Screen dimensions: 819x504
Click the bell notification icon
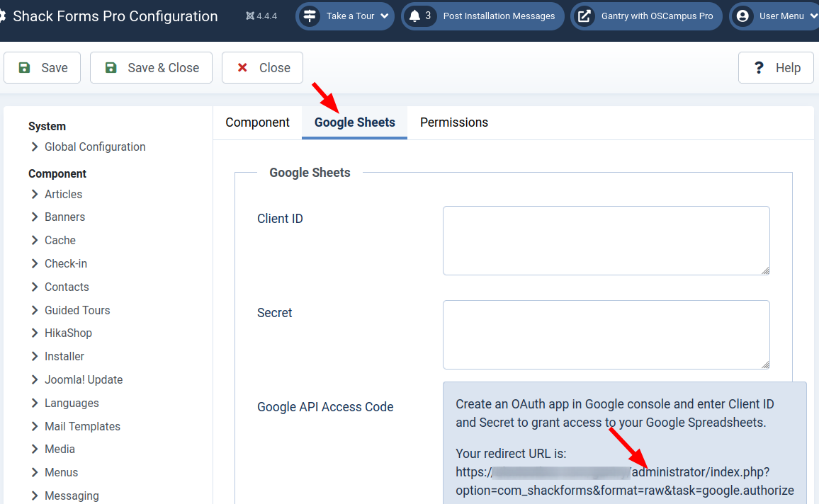(x=414, y=16)
